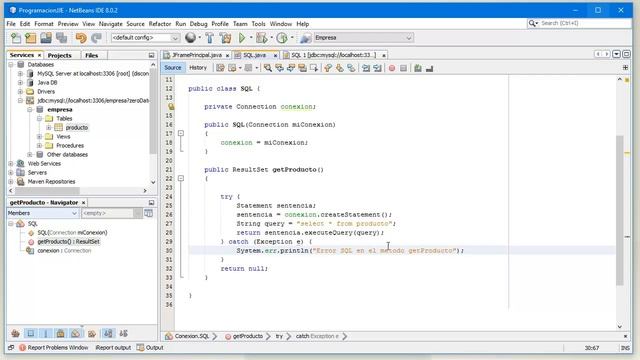Open the Navigate menu
640x360 pixels.
tap(111, 24)
